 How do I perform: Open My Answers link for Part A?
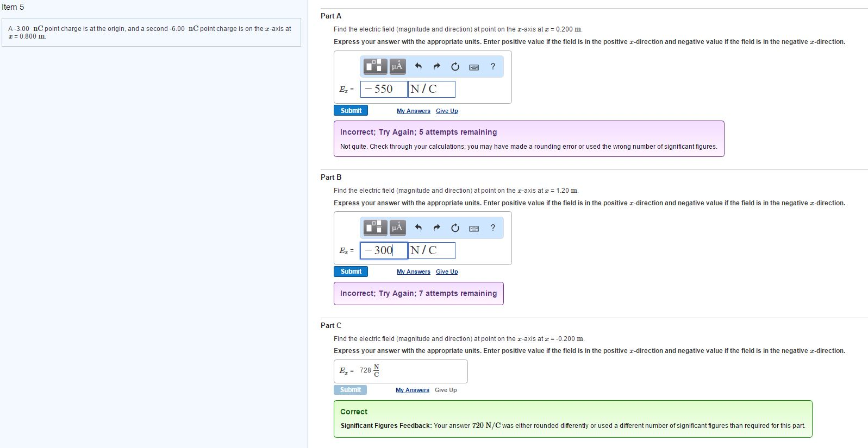tap(413, 111)
